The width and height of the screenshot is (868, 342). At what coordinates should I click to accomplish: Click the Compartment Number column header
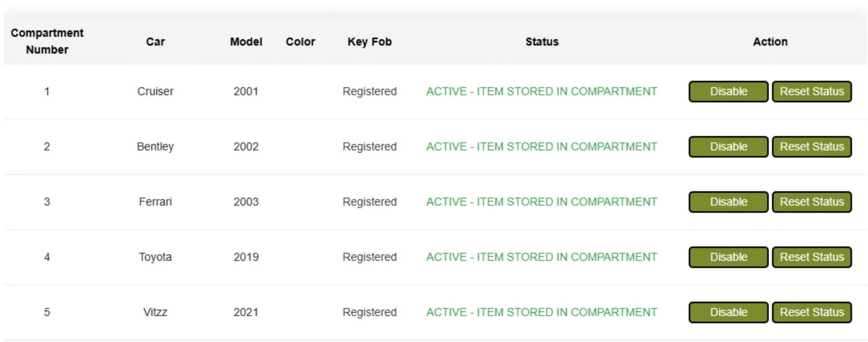click(47, 41)
